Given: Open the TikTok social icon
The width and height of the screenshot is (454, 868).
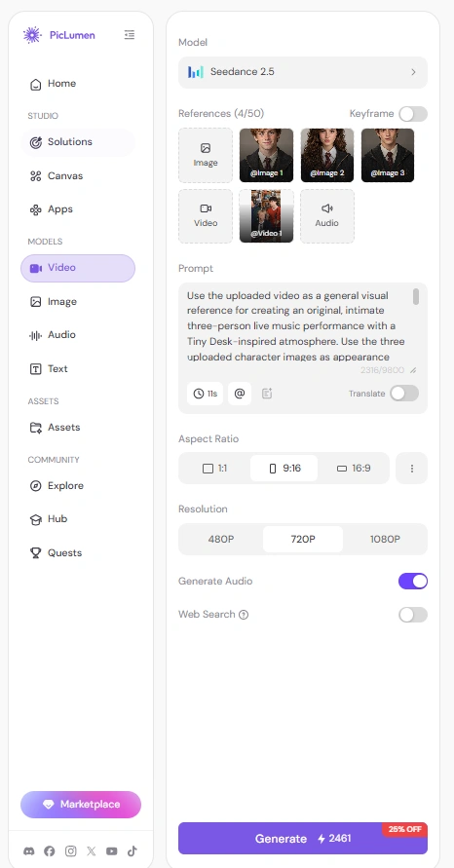Looking at the screenshot, I should point(132,851).
